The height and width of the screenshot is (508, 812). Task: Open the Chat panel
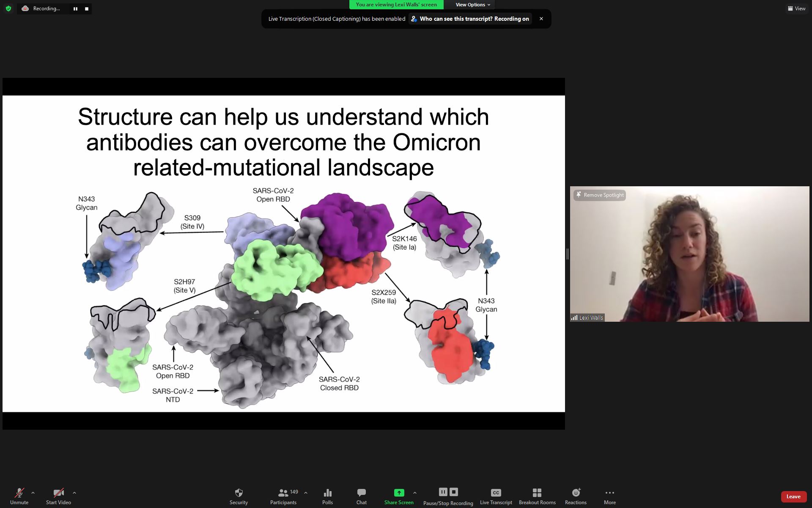(x=362, y=496)
